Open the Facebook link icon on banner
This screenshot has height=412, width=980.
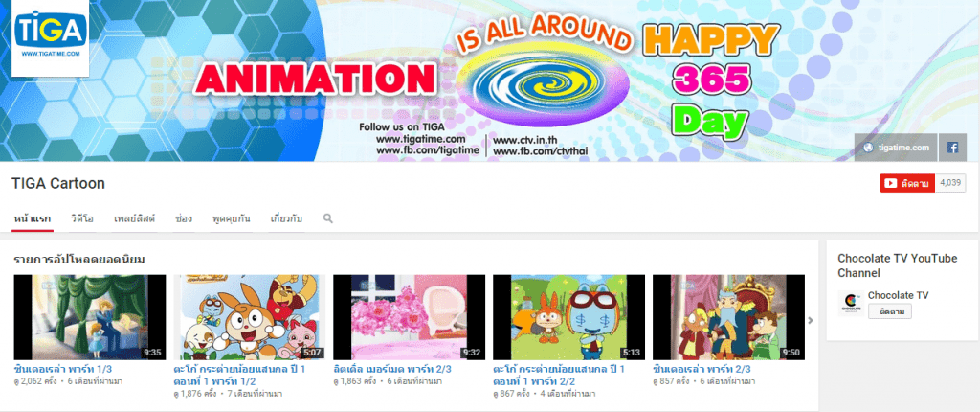(x=952, y=148)
